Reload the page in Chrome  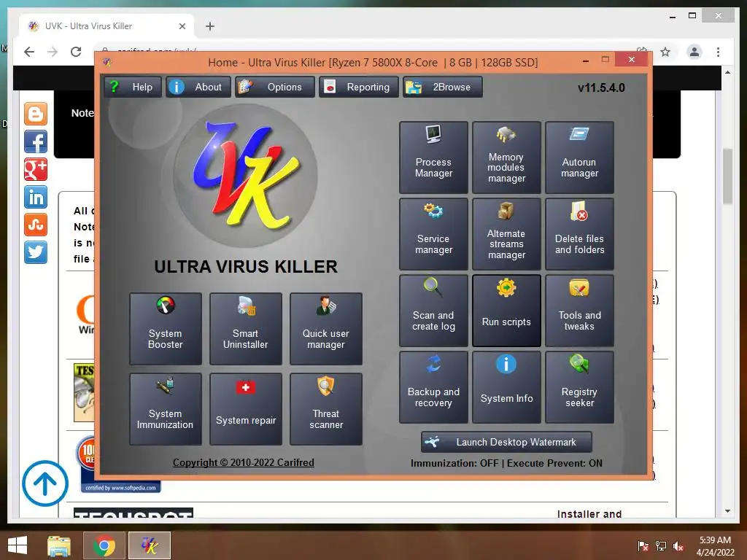coord(76,52)
